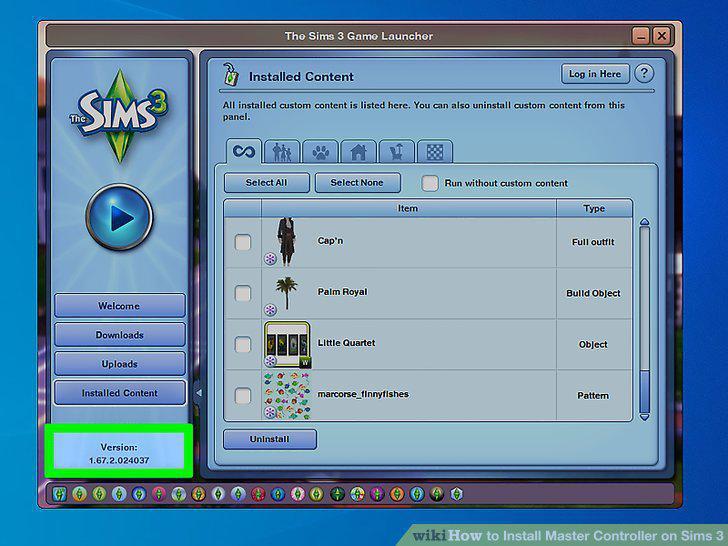
Task: Launch the game with the blue play button
Action: [x=120, y=217]
